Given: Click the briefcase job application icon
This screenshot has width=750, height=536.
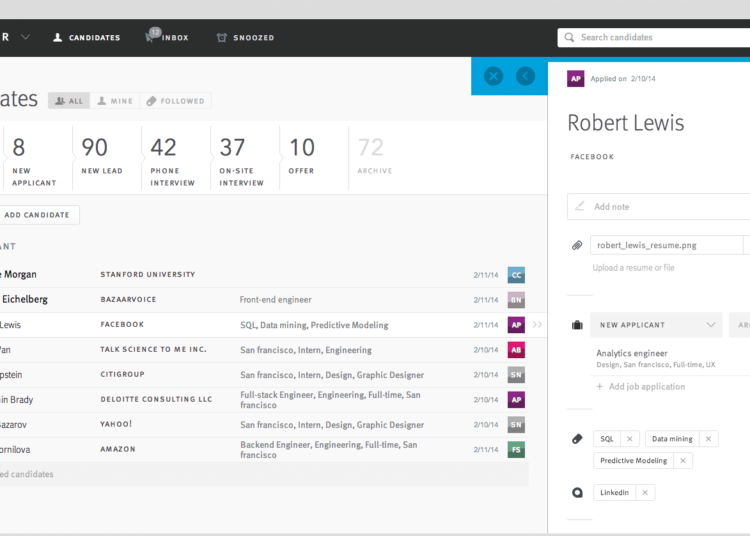Looking at the screenshot, I should point(577,325).
